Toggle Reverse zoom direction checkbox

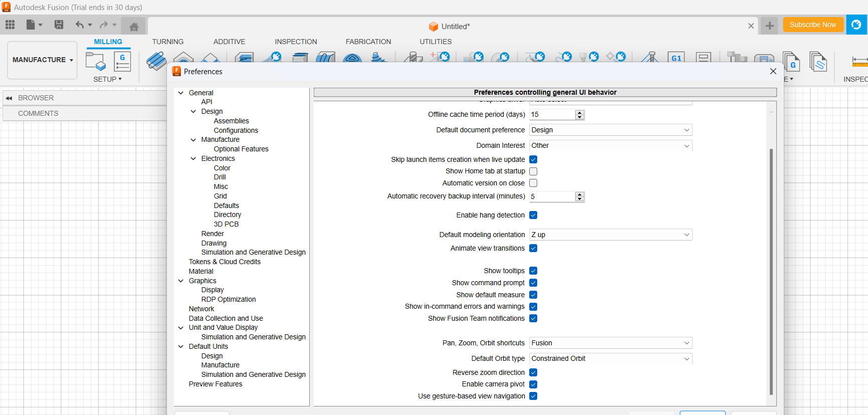533,372
